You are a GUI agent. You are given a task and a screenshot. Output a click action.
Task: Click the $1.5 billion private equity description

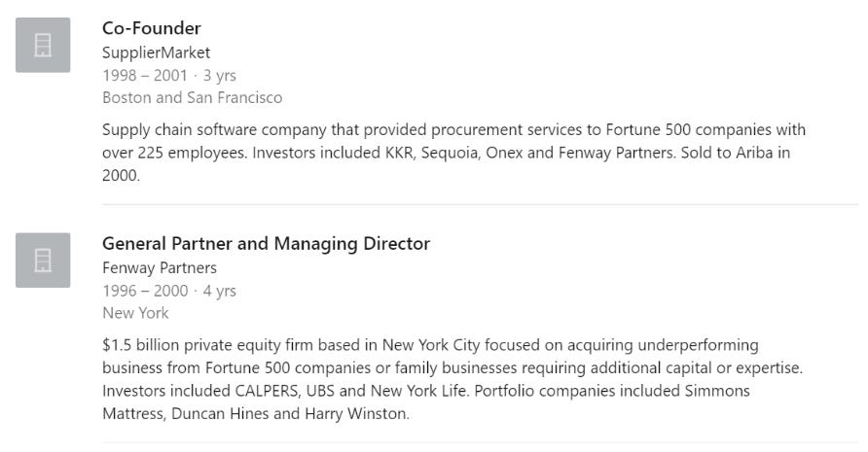click(x=452, y=379)
